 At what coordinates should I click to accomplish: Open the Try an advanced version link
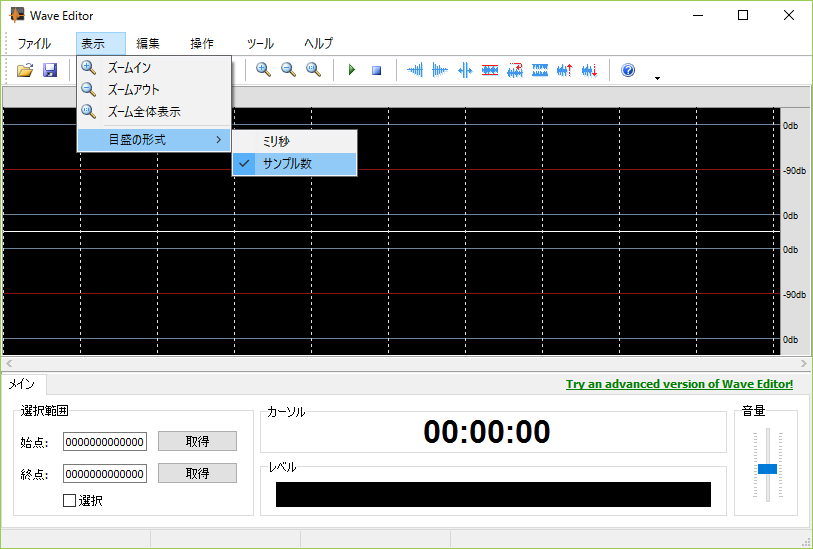tap(679, 384)
